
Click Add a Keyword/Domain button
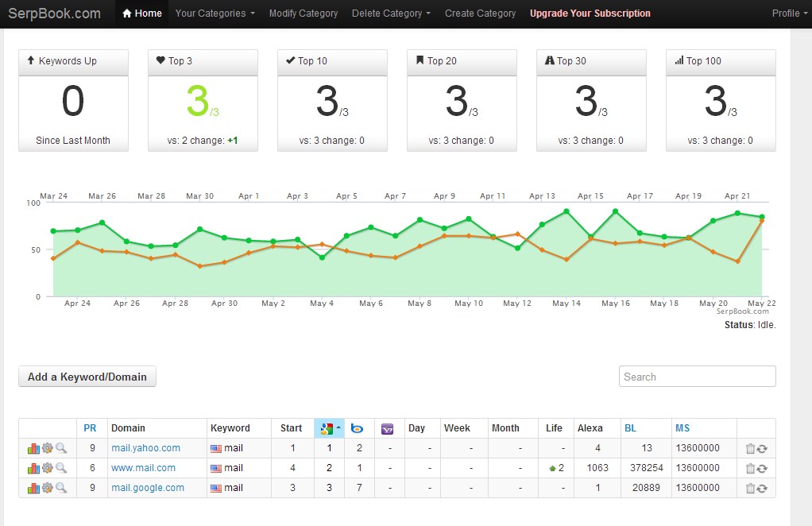pyautogui.click(x=87, y=377)
